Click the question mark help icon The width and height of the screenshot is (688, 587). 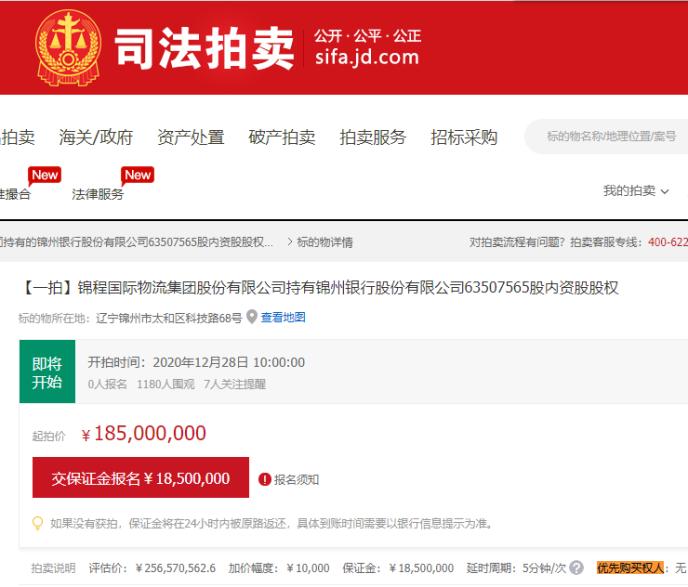577,568
